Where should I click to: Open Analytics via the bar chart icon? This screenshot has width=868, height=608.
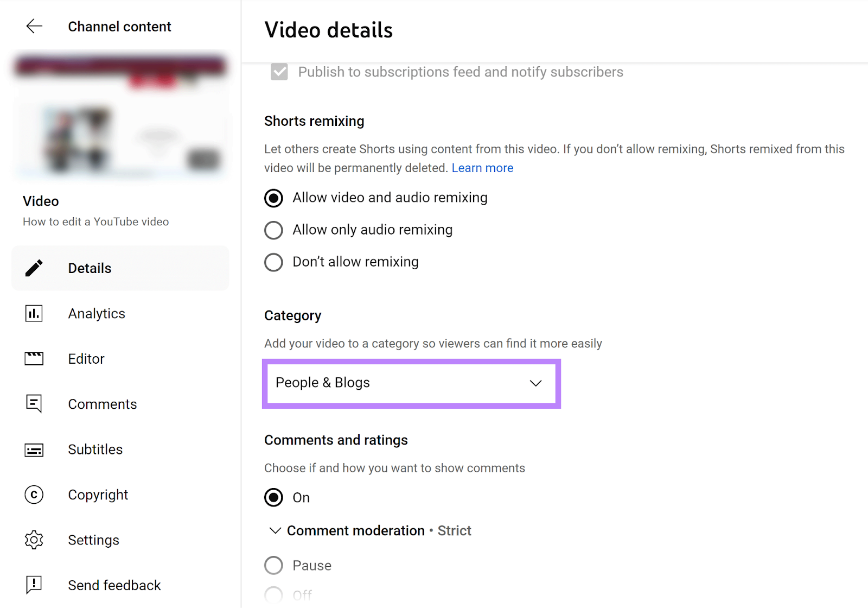34,313
